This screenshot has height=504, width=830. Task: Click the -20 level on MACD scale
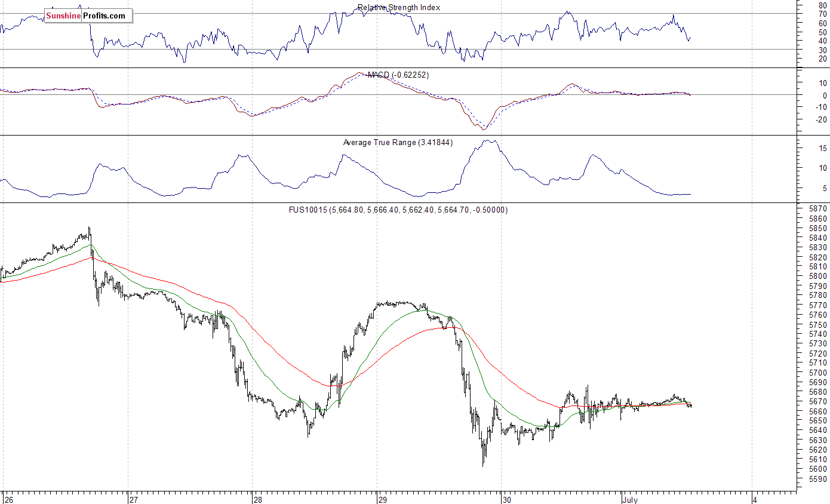point(821,119)
